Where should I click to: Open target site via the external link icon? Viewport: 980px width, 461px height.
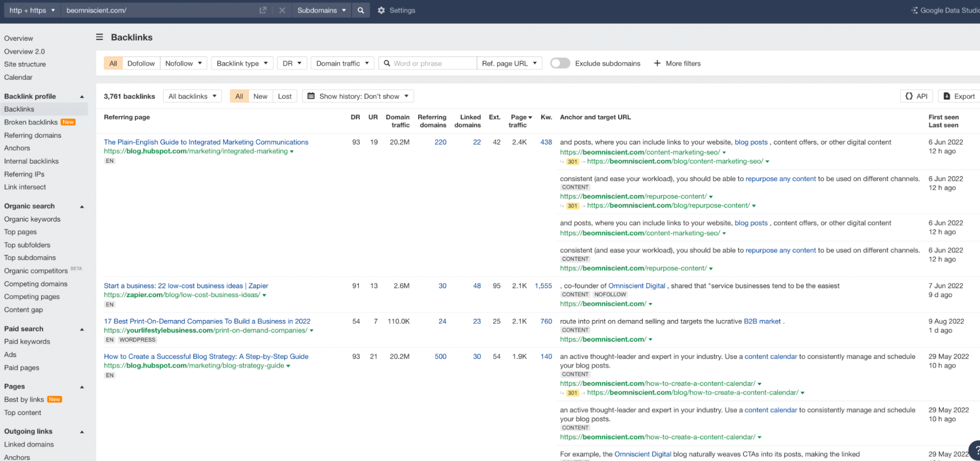click(263, 10)
